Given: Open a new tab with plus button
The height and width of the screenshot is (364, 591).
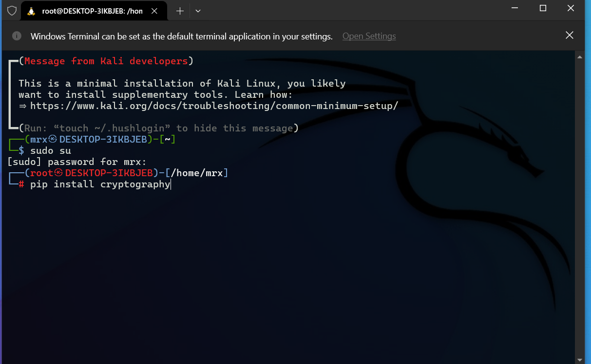Looking at the screenshot, I should [180, 11].
